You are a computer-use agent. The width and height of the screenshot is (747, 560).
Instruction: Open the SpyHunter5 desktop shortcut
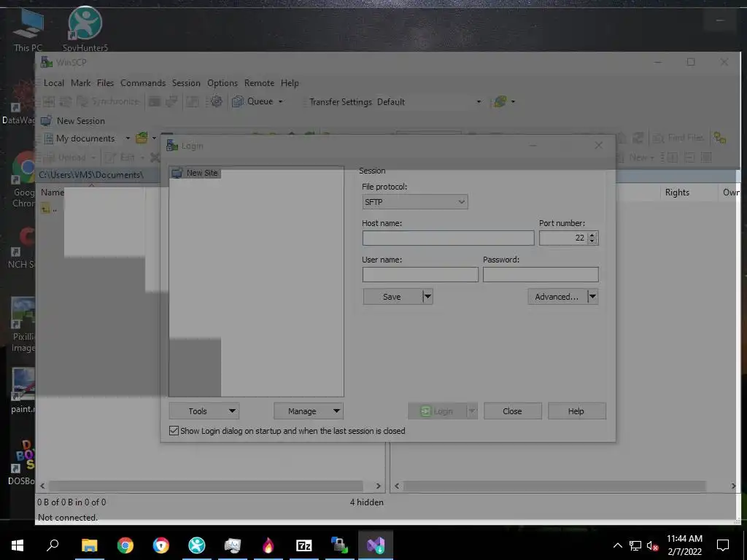pos(85,28)
